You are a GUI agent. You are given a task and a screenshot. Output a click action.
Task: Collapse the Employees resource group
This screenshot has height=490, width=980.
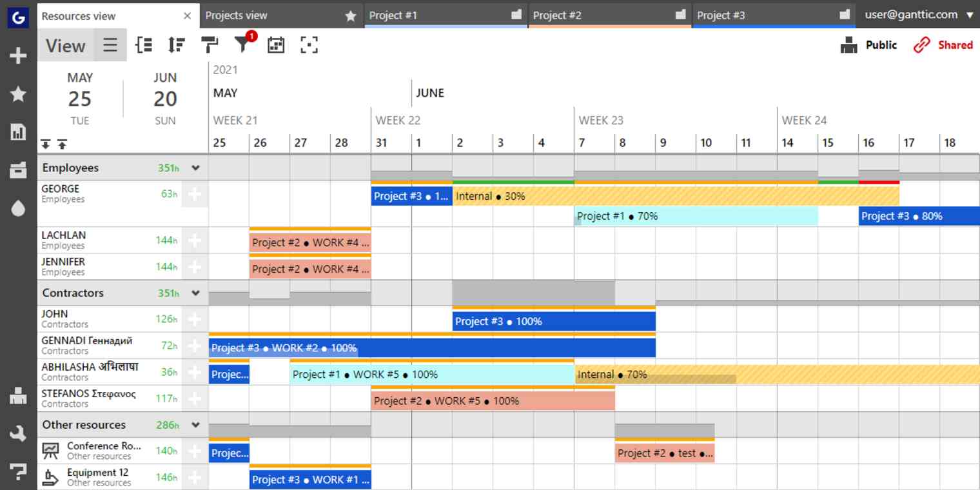[196, 168]
